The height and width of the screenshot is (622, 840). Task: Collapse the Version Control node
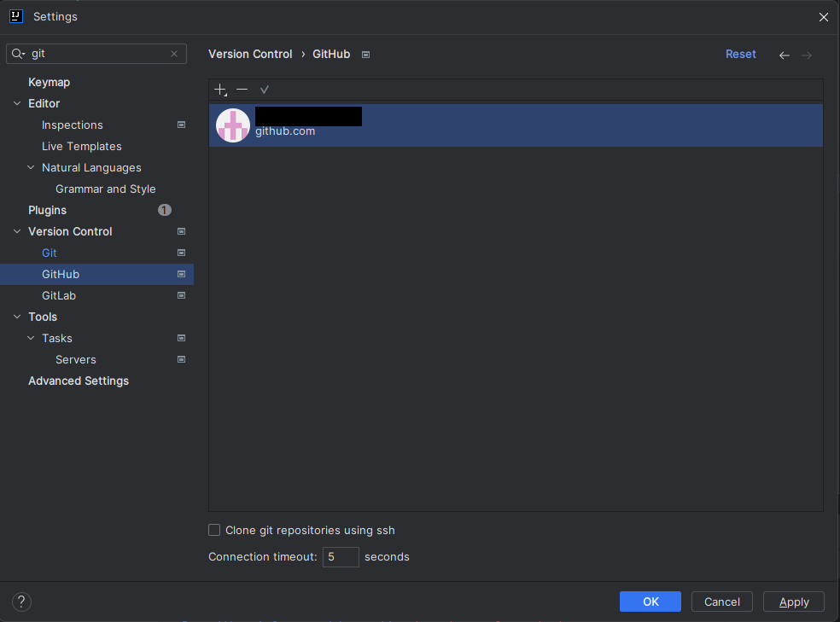click(x=17, y=231)
